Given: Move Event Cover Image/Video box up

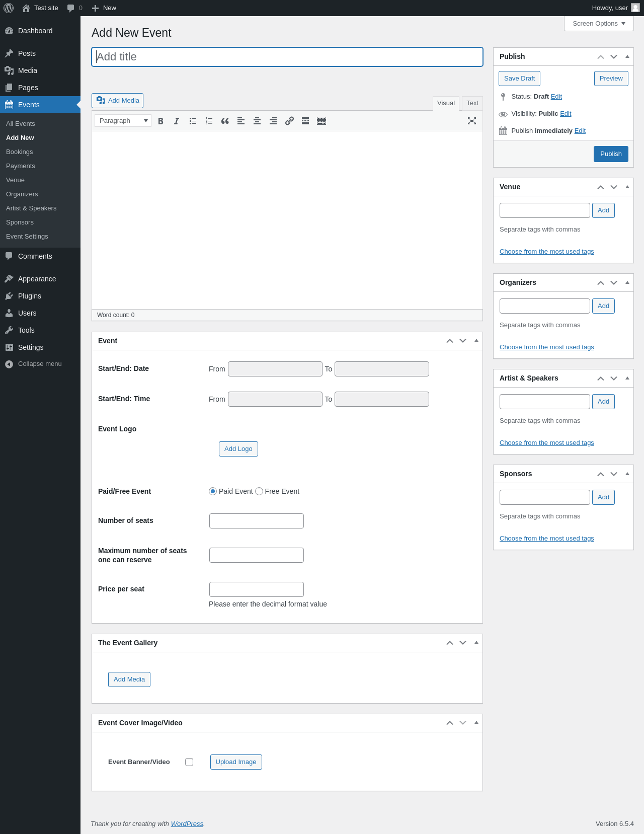Looking at the screenshot, I should [x=450, y=723].
